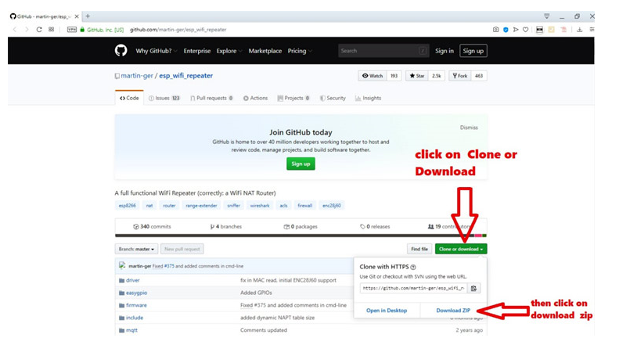Go back with browser back arrow
The width and height of the screenshot is (644, 349).
[x=15, y=30]
